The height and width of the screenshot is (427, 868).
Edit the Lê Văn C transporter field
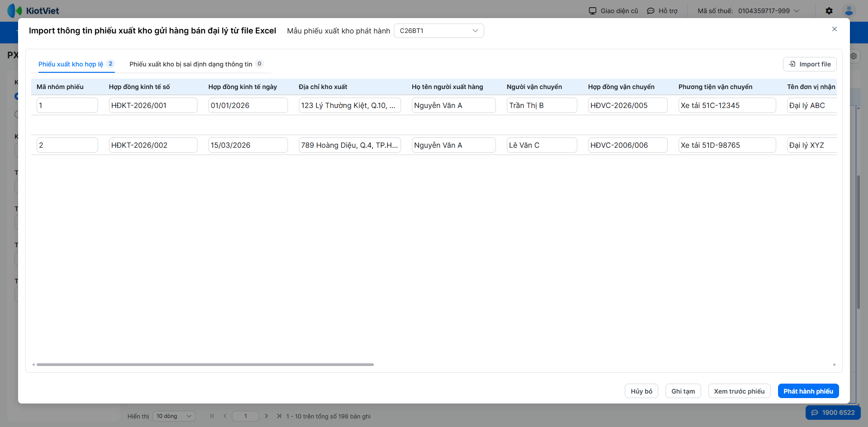[x=542, y=145]
